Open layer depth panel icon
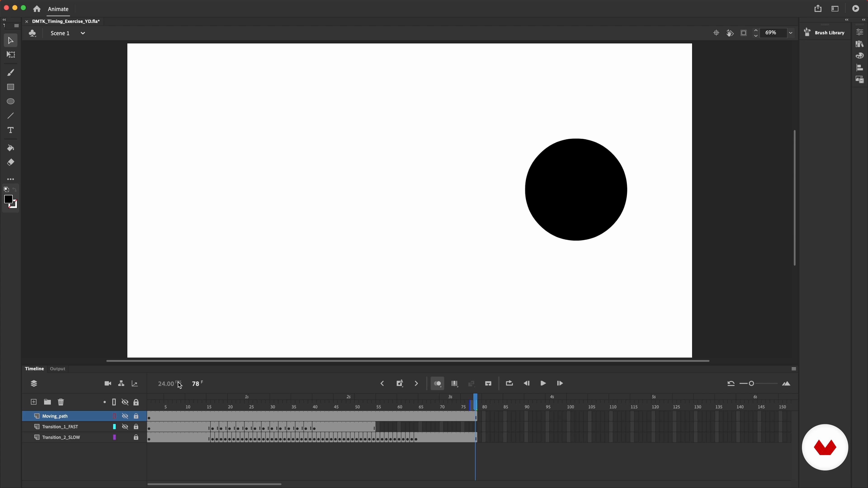 (135, 383)
